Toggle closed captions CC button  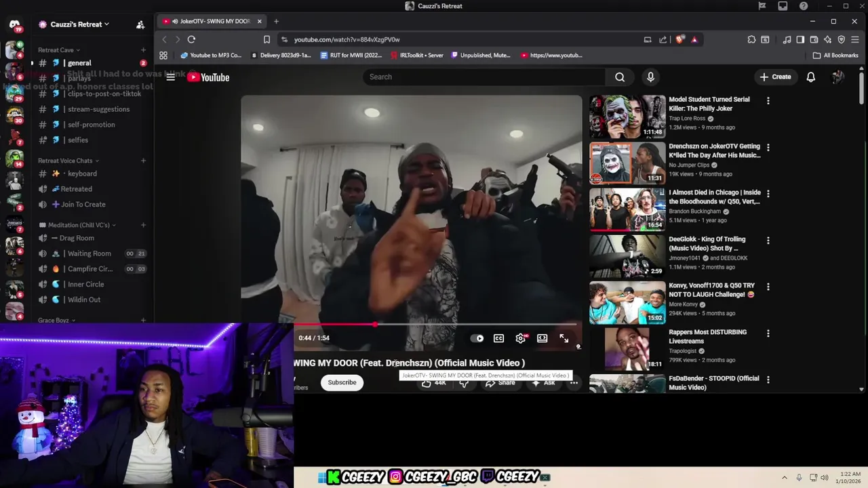tap(498, 338)
